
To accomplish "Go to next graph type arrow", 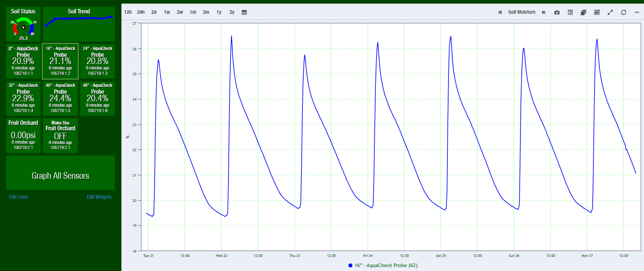I will coord(544,12).
